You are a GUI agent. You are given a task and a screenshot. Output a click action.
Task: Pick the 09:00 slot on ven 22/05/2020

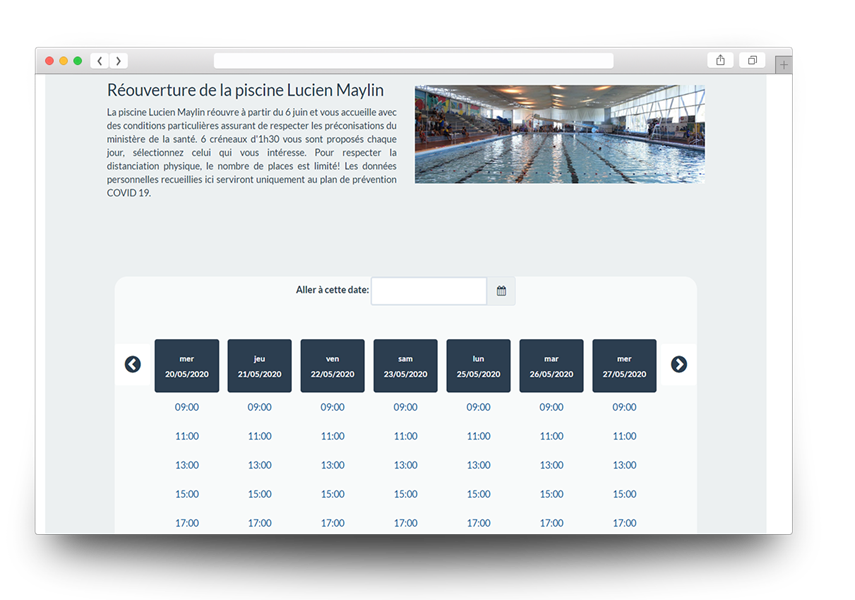coord(333,407)
